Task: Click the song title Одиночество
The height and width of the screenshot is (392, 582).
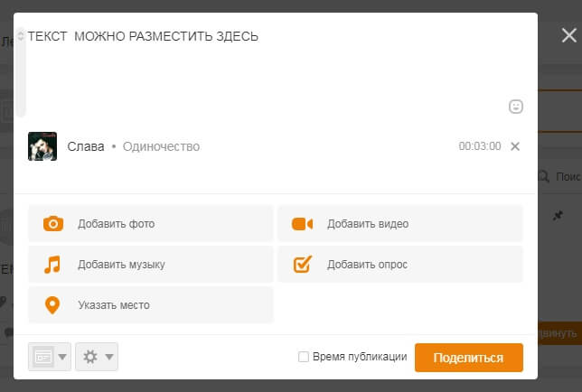Action: pyautogui.click(x=161, y=146)
